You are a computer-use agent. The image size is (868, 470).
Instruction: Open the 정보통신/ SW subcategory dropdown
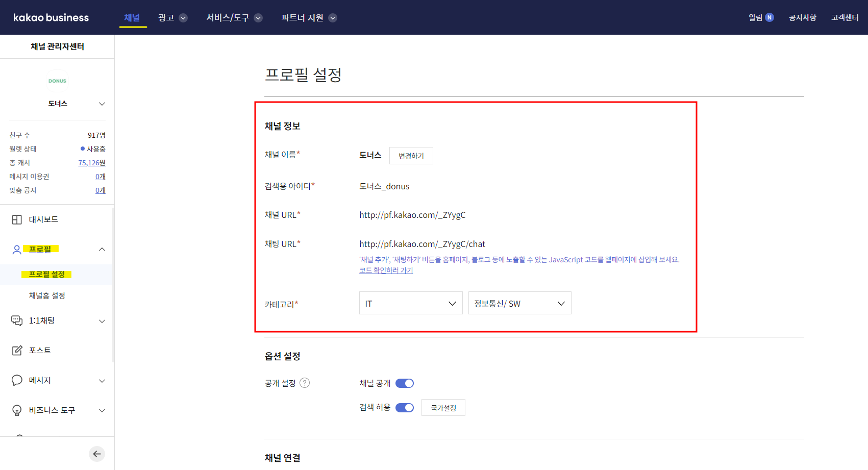point(519,303)
